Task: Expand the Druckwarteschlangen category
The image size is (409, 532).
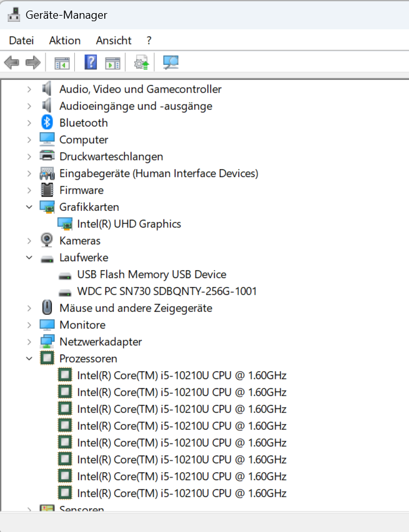Action: pos(29,157)
